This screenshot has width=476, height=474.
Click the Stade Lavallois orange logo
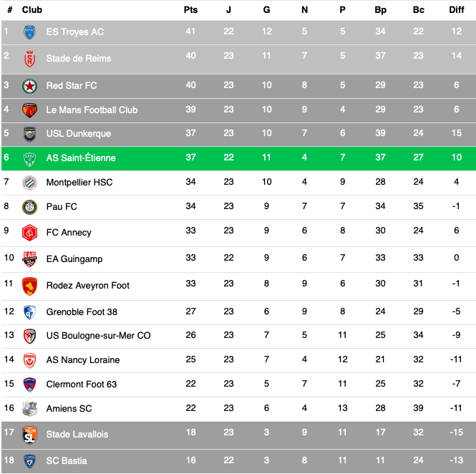29,434
